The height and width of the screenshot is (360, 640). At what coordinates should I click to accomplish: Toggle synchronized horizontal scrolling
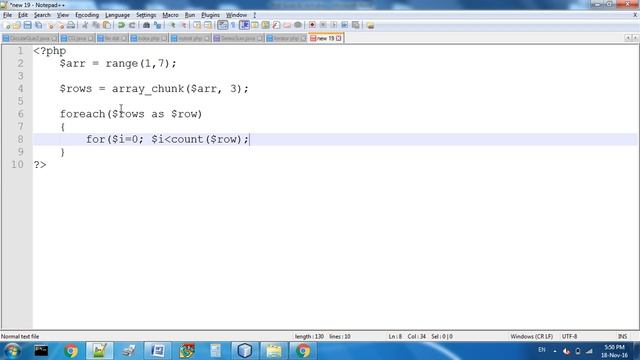point(208,25)
